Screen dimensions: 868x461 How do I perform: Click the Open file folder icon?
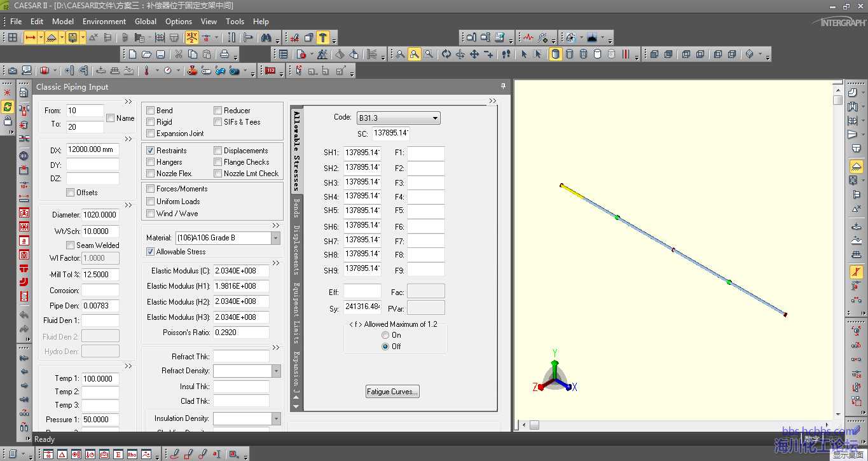[x=146, y=55]
